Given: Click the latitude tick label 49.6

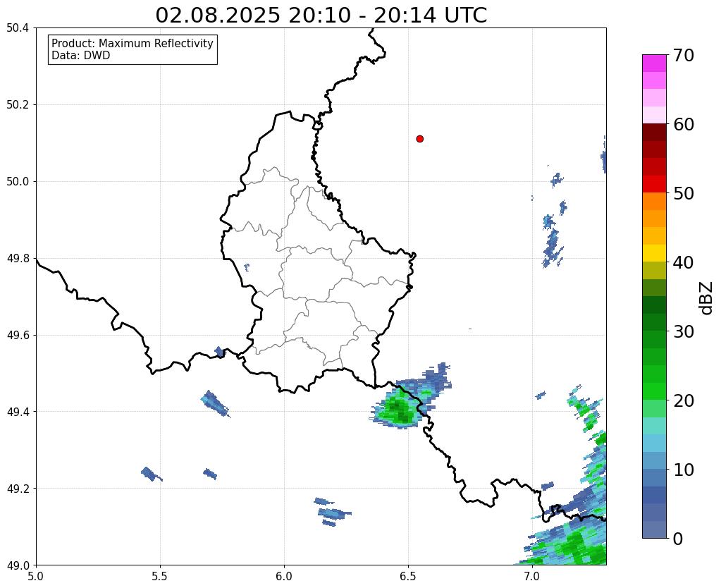Looking at the screenshot, I should 18,336.
